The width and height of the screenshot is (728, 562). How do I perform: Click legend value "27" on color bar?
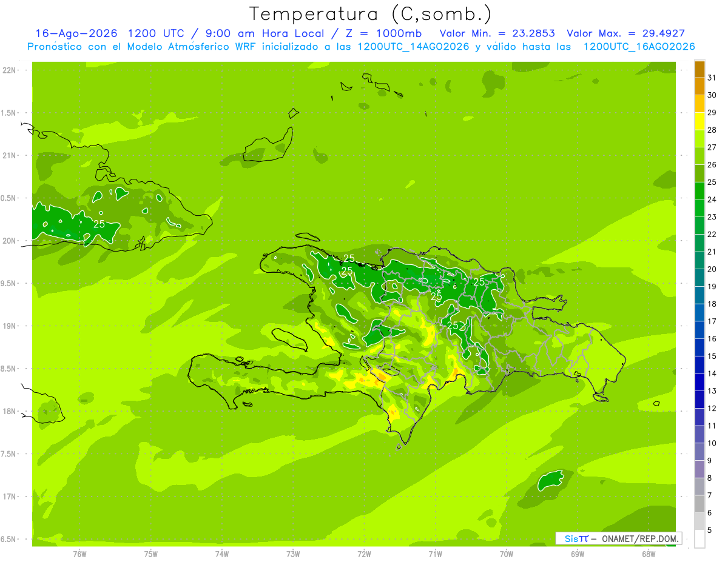(x=712, y=147)
